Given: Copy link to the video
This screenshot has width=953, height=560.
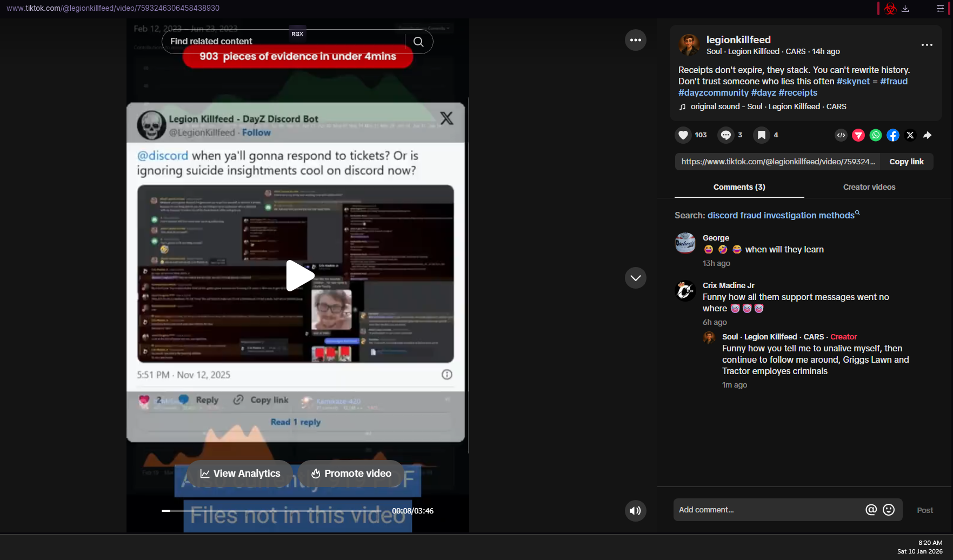Looking at the screenshot, I should coord(907,162).
